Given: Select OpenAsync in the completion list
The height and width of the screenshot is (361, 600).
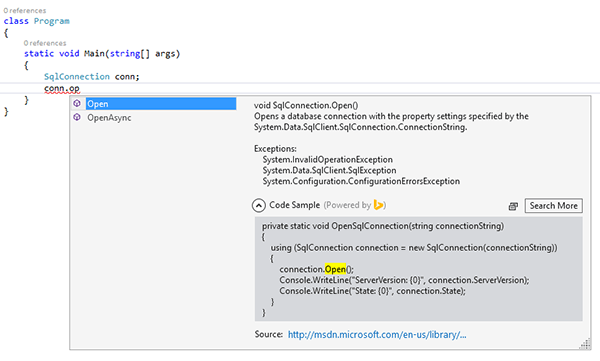Looking at the screenshot, I should [109, 118].
